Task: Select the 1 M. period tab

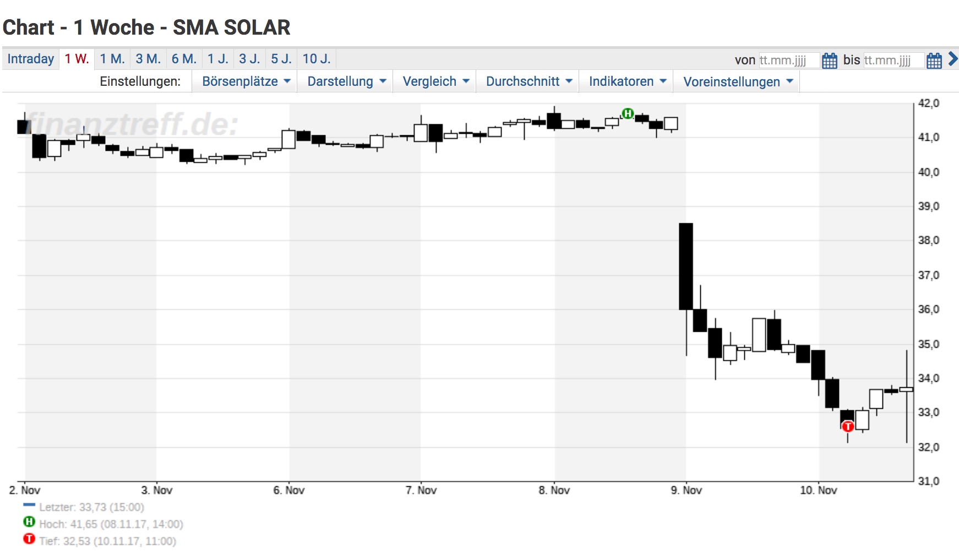Action: (x=112, y=58)
